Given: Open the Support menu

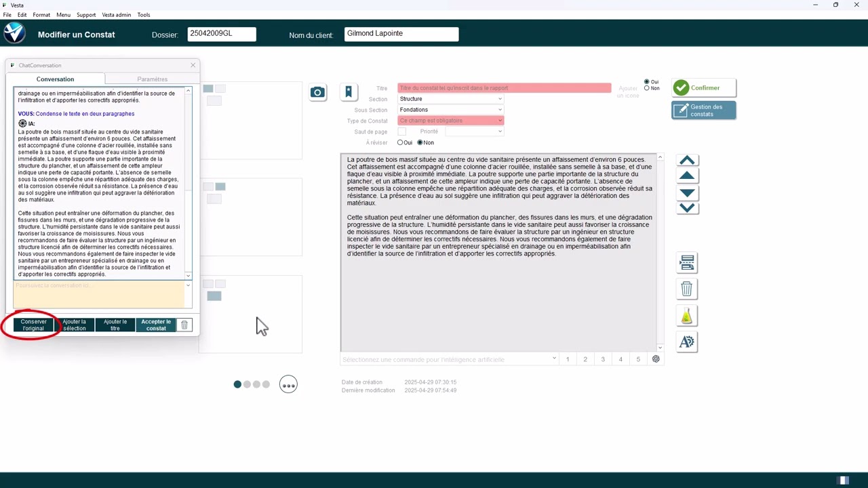Looking at the screenshot, I should coord(86,14).
